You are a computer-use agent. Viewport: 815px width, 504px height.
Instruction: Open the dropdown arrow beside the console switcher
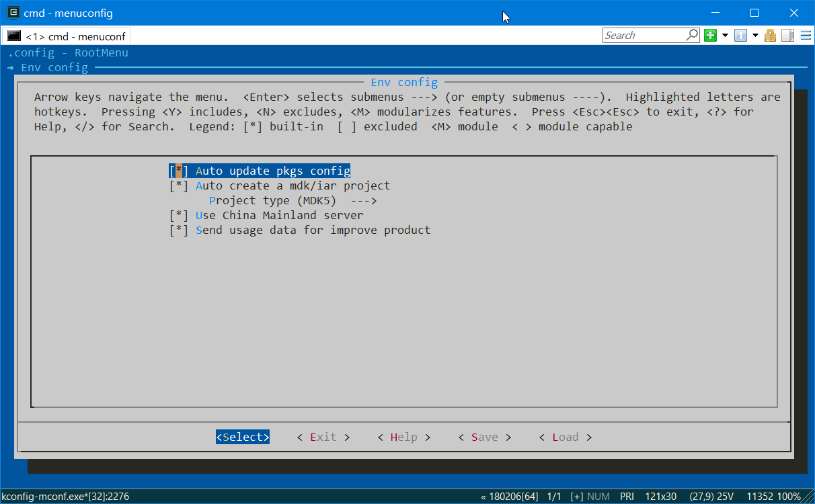[756, 35]
